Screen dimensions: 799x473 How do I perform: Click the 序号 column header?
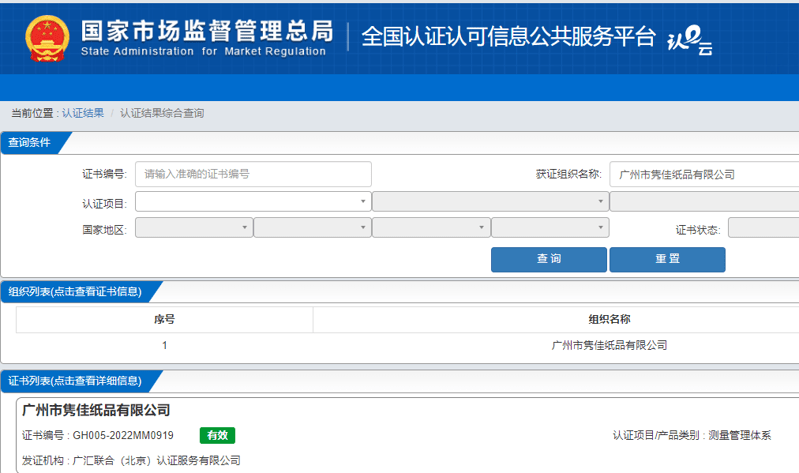[x=165, y=320]
